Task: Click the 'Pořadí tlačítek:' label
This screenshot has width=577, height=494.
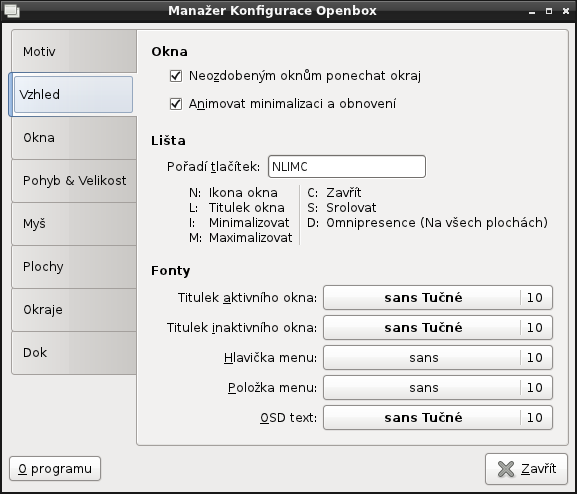Action: point(213,167)
